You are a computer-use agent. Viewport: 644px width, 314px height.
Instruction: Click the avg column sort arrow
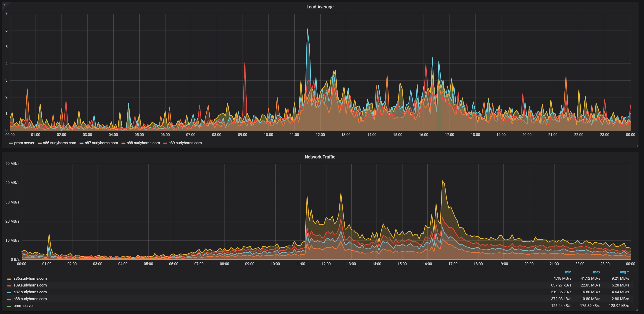point(628,272)
